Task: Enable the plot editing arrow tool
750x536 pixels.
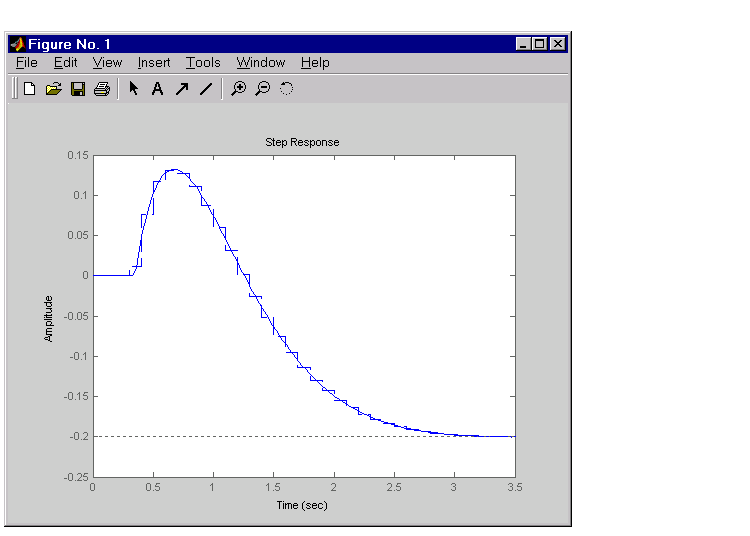Action: 134,89
